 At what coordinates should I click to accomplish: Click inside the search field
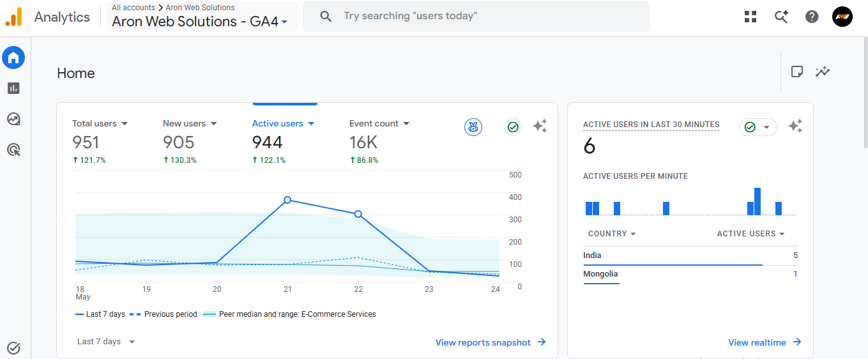(x=476, y=16)
